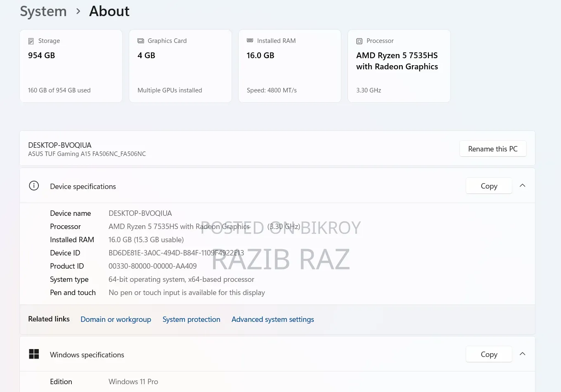561x392 pixels.
Task: Copy the device specifications
Action: coord(489,186)
